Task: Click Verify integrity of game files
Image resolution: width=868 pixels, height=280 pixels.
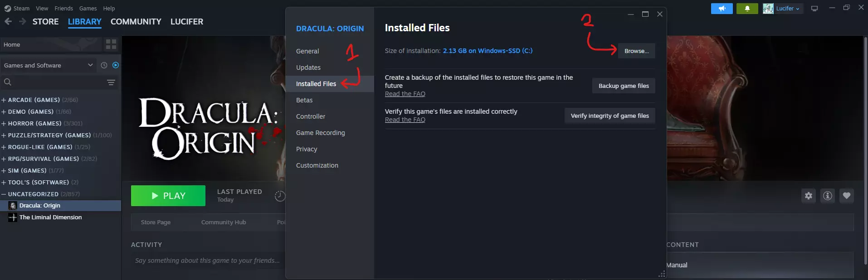Action: point(610,116)
